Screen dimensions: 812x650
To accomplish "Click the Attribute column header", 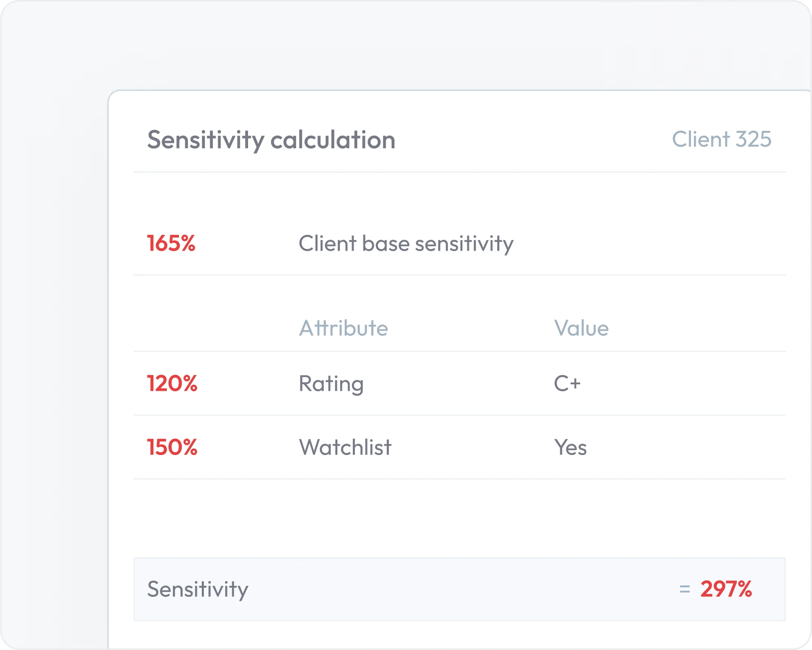I will (x=343, y=328).
